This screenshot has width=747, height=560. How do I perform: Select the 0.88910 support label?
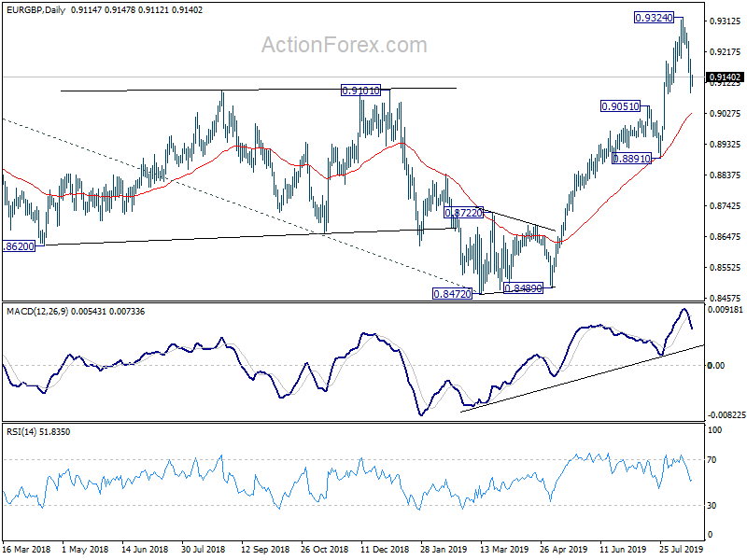631,159
